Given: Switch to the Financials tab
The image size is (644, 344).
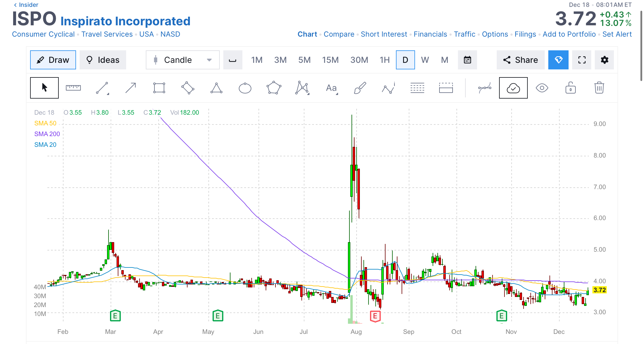Looking at the screenshot, I should click(x=431, y=34).
